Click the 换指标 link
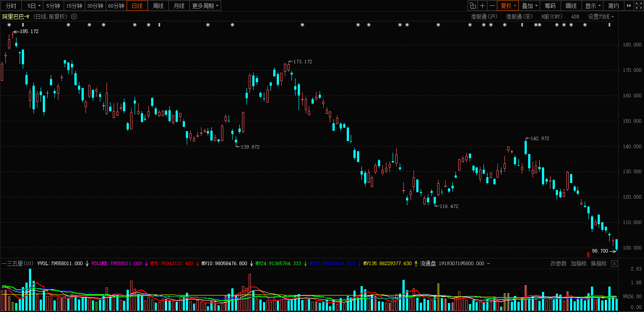This screenshot has height=312, width=644. point(599,263)
